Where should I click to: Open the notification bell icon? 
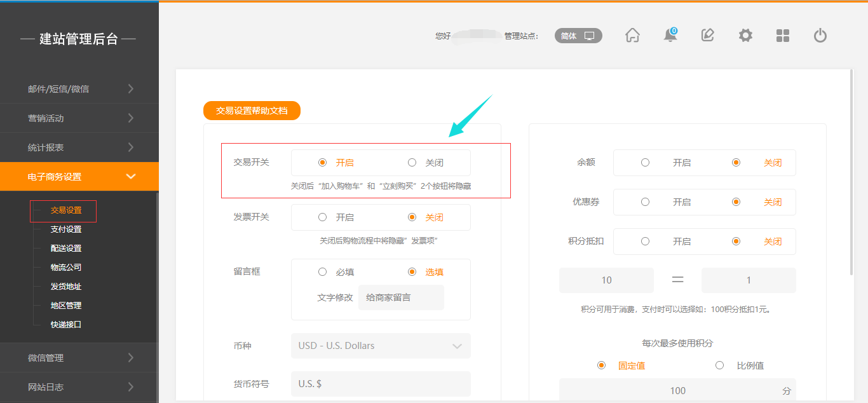(670, 36)
